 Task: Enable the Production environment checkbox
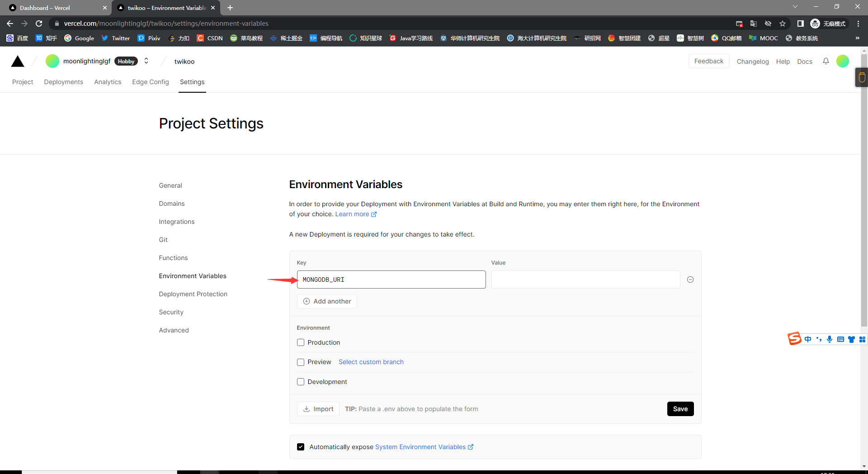point(301,342)
